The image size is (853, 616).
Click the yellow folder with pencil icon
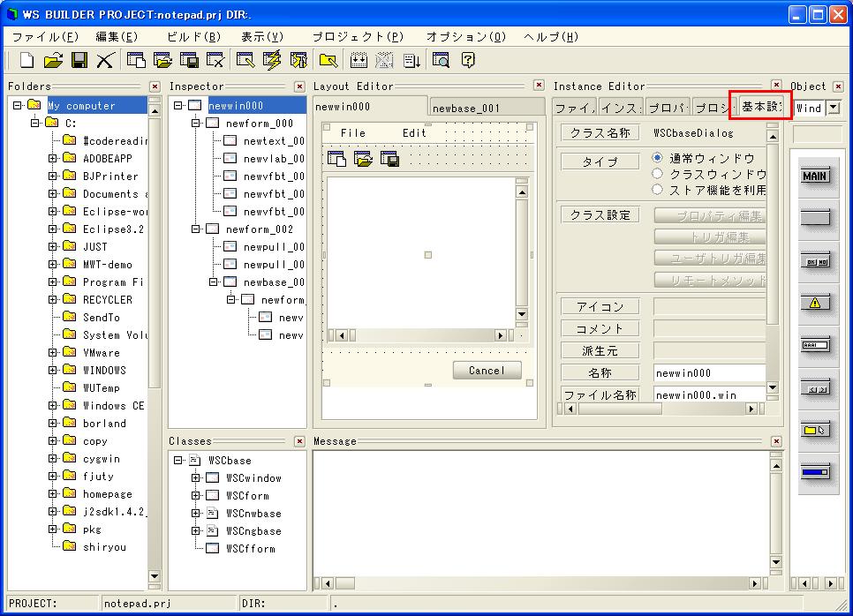(x=328, y=60)
